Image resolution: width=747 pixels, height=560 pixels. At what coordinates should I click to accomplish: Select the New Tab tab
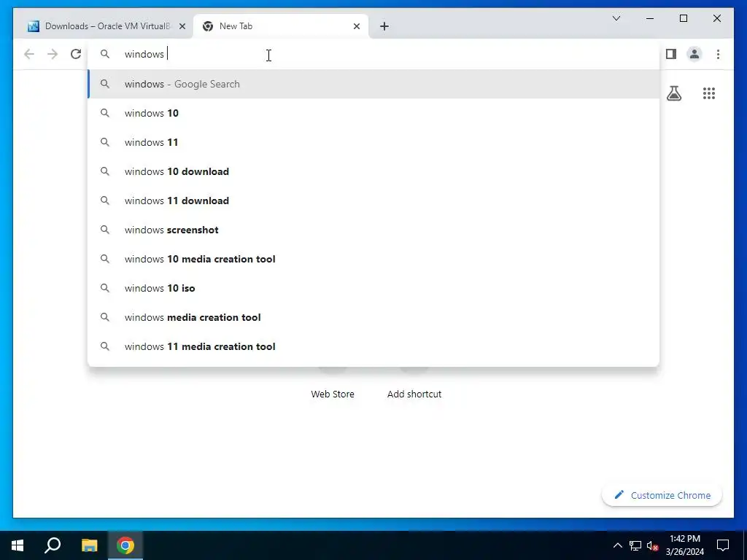[281, 26]
